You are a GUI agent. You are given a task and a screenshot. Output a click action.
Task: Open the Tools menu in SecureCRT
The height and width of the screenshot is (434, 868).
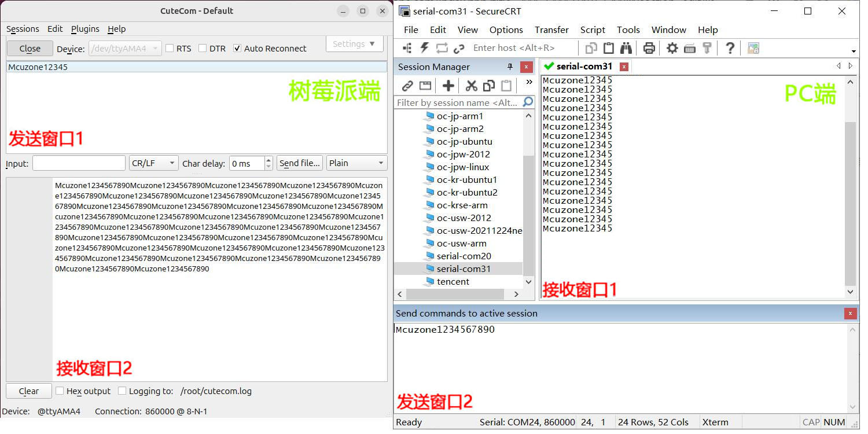tap(628, 30)
